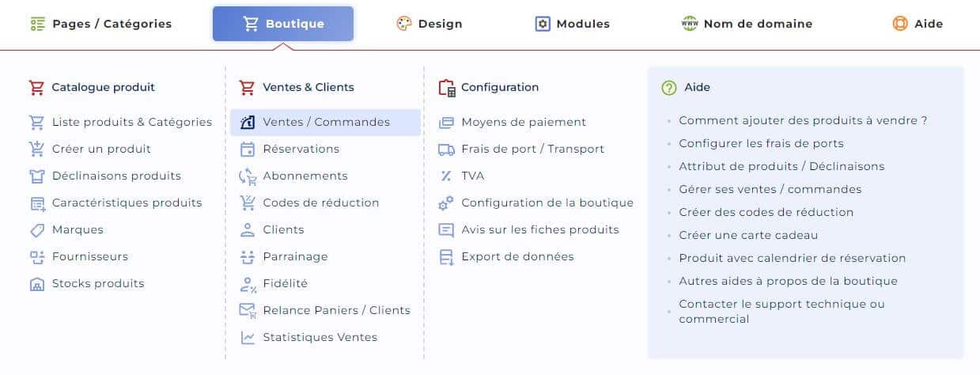This screenshot has height=375, width=980.
Task: Click the calendar icon beside Réservations
Action: click(x=248, y=149)
